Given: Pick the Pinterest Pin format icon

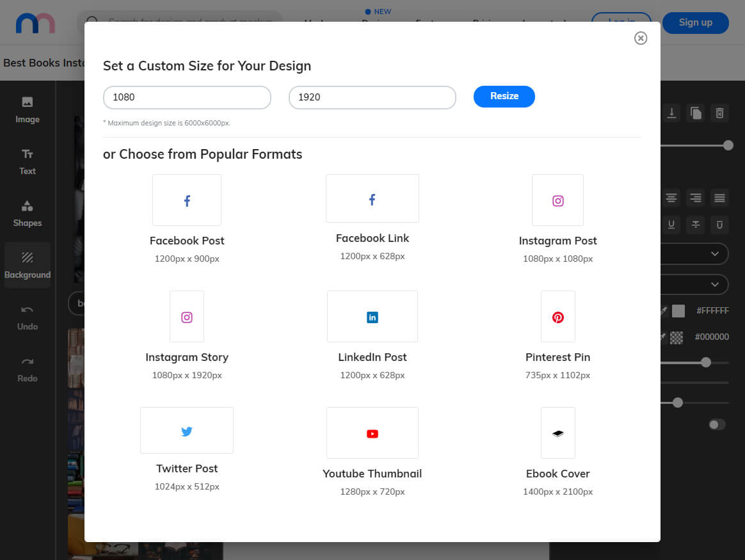Looking at the screenshot, I should (558, 316).
